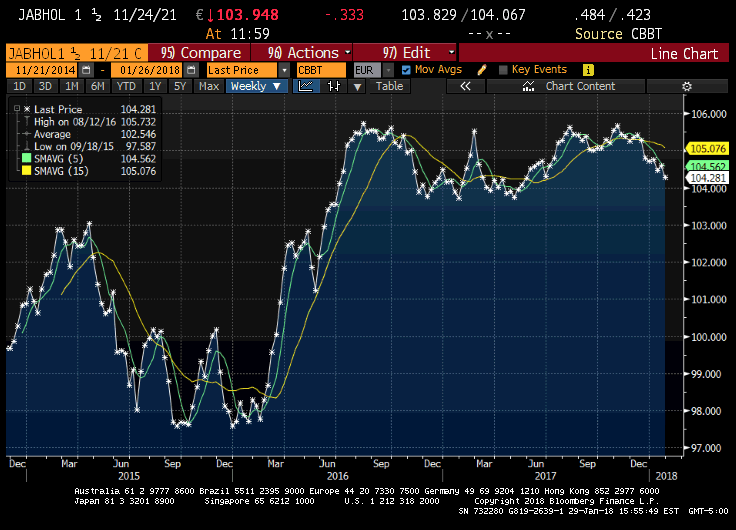Screen dimensions: 736x530
Task: Select the 3D time range
Action: (x=45, y=86)
